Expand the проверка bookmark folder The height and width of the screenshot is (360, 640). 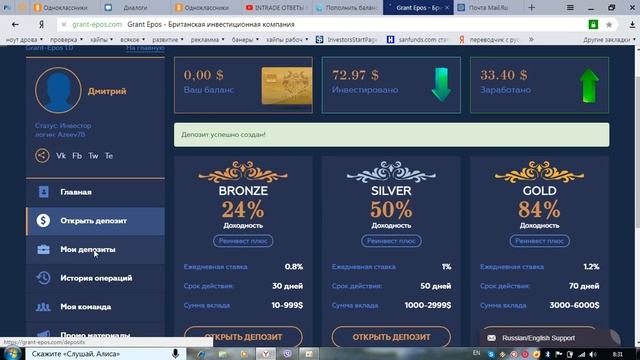pos(66,40)
